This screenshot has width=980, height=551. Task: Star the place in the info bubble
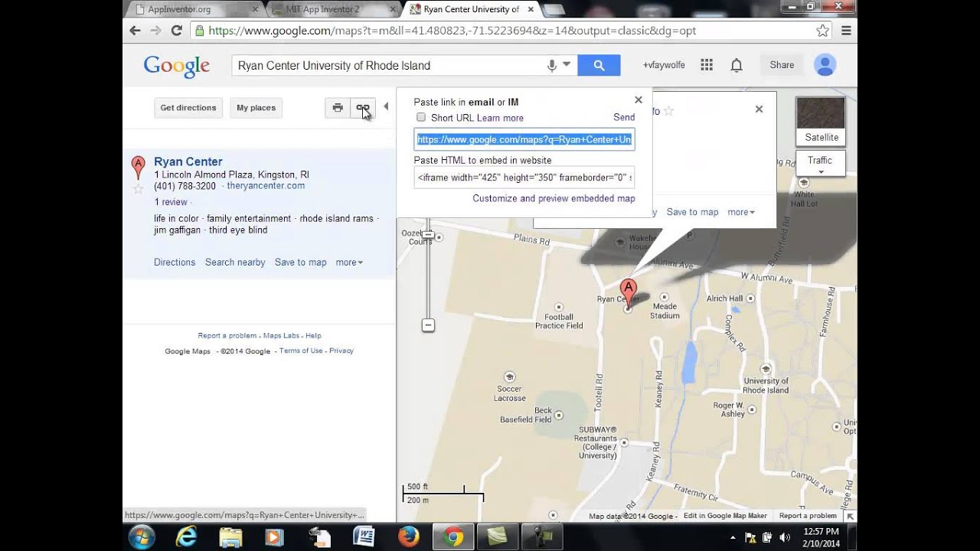[668, 111]
